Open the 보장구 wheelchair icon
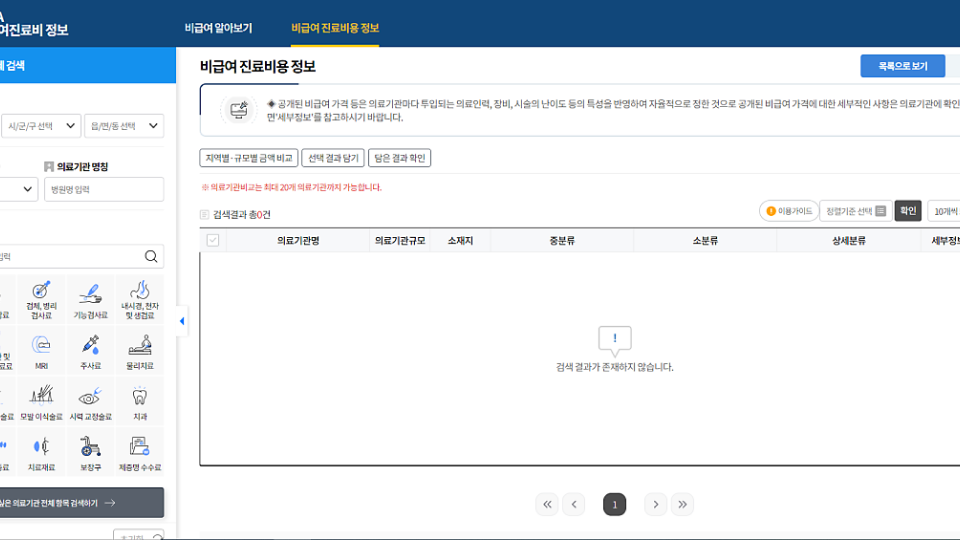960x540 pixels. [91, 452]
